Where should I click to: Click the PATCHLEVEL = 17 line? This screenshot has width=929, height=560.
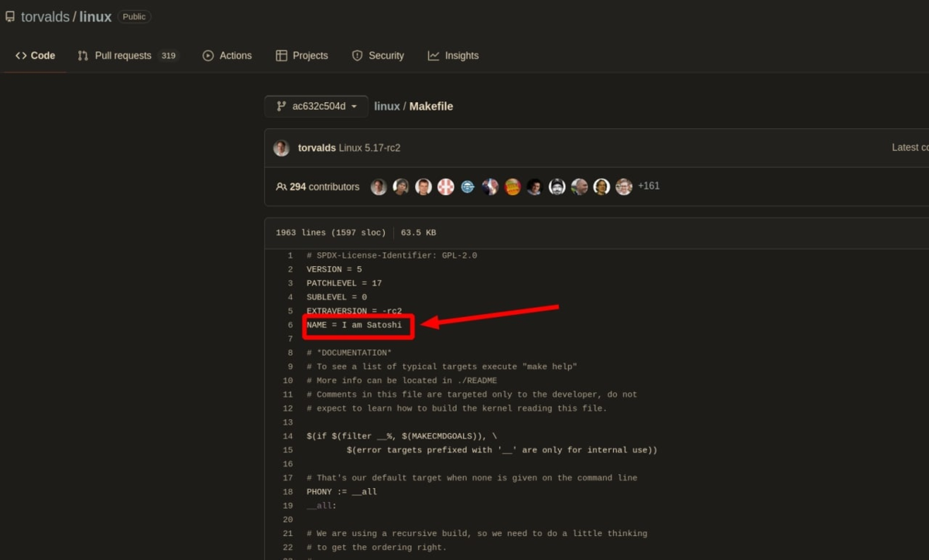point(345,283)
